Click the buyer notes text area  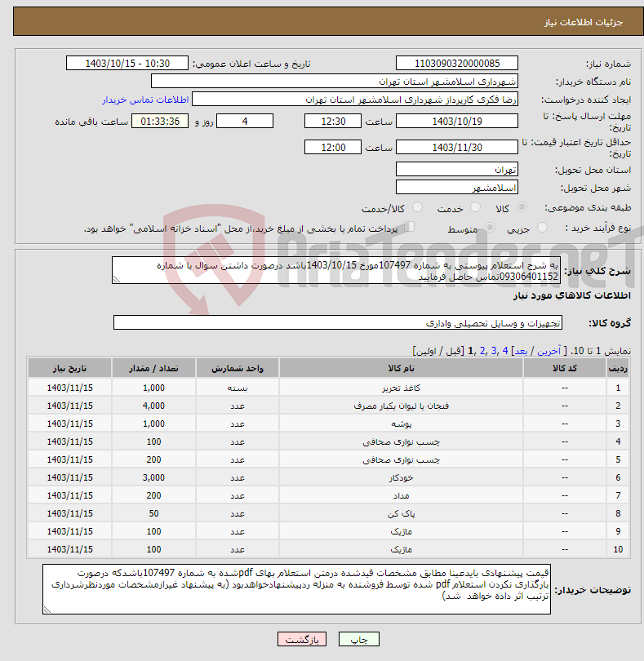296,589
